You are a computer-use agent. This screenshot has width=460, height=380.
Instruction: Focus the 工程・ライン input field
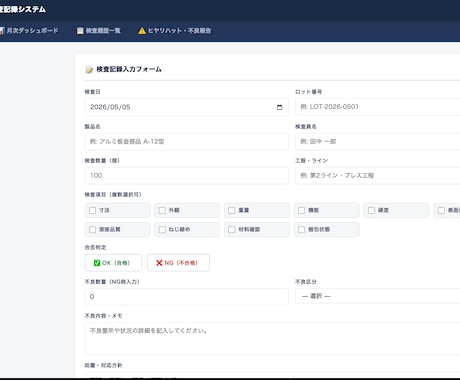(378, 176)
